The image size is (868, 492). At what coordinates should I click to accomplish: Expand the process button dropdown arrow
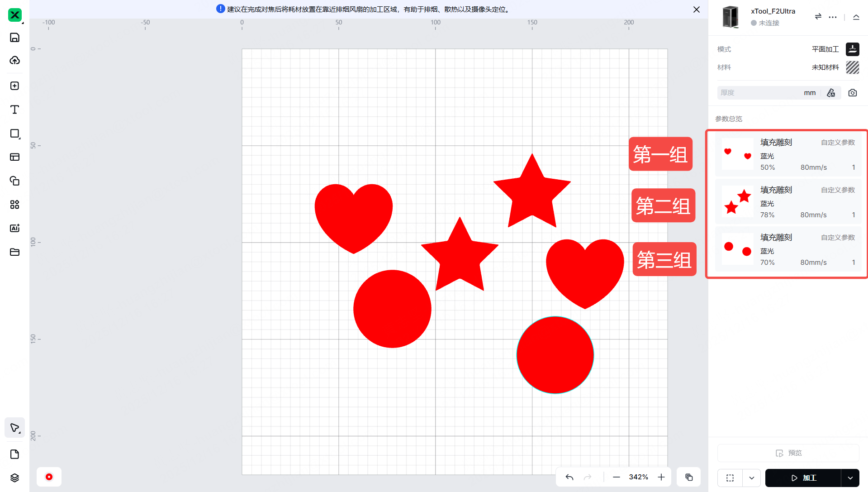click(x=850, y=478)
